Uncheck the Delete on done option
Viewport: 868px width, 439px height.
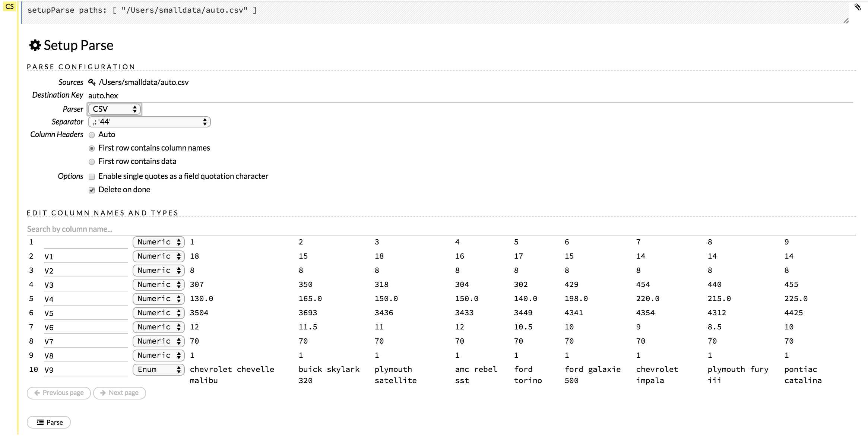click(92, 190)
